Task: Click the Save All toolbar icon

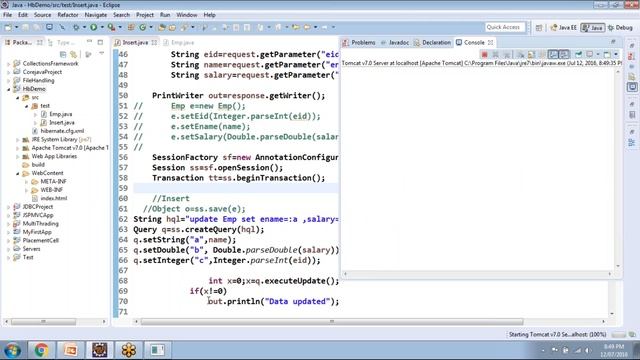Action: [x=37, y=27]
